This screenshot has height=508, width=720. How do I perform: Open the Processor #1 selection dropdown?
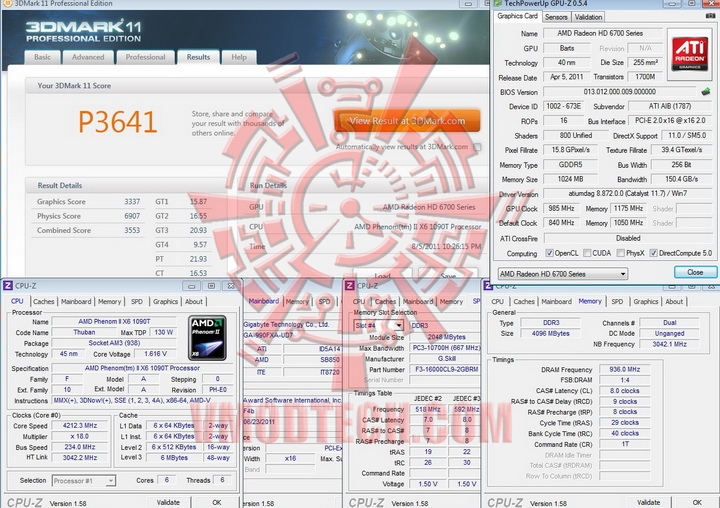coord(84,481)
